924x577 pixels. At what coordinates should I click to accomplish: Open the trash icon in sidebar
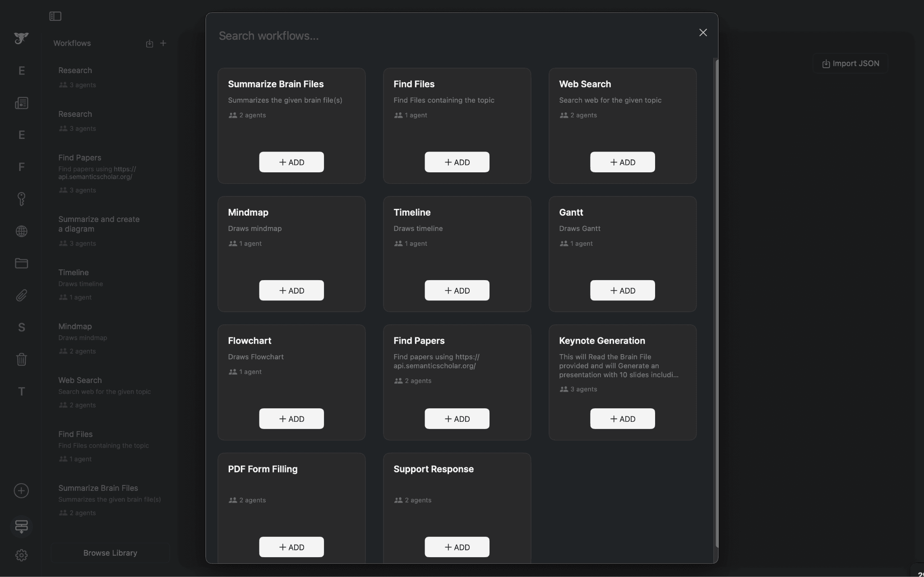click(21, 360)
